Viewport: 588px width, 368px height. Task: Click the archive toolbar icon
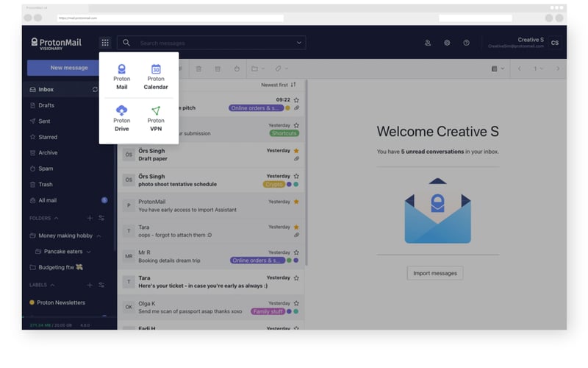218,68
